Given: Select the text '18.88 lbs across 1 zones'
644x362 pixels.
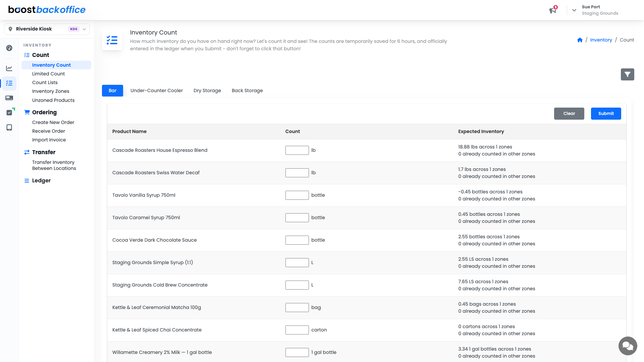Looking at the screenshot, I should pos(485,147).
